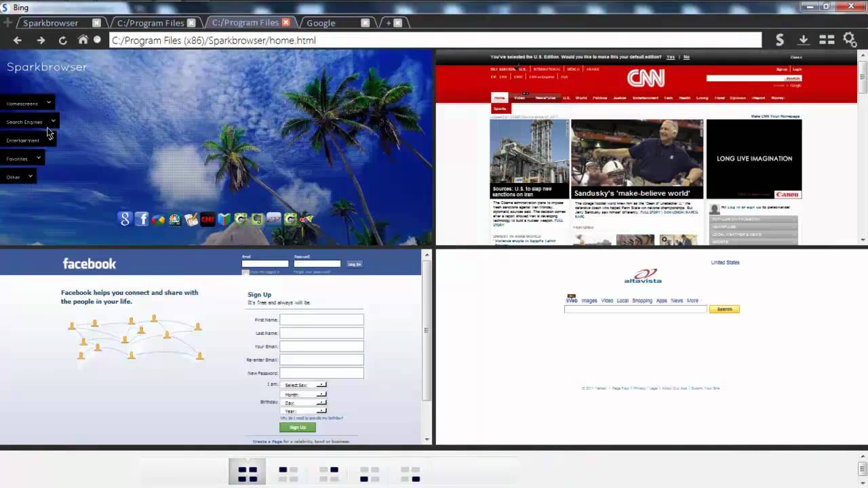Click the Facebook pane vertical scrollbar
Screen dimensions: 868x488
(427, 346)
